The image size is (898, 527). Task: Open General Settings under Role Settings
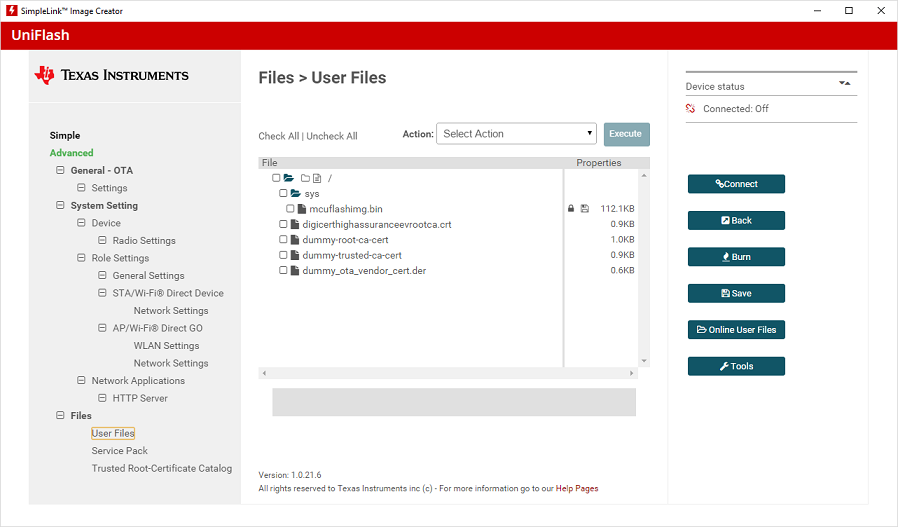[x=148, y=276]
